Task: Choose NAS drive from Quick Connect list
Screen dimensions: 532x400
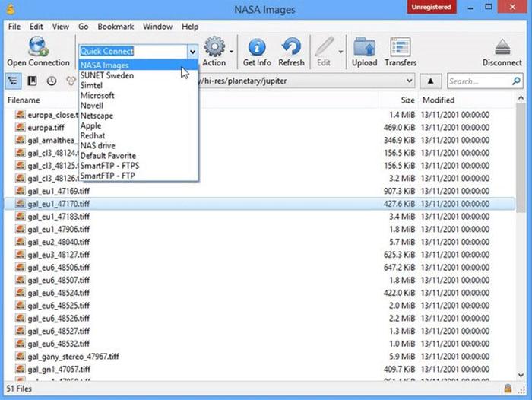Action: 138,146
